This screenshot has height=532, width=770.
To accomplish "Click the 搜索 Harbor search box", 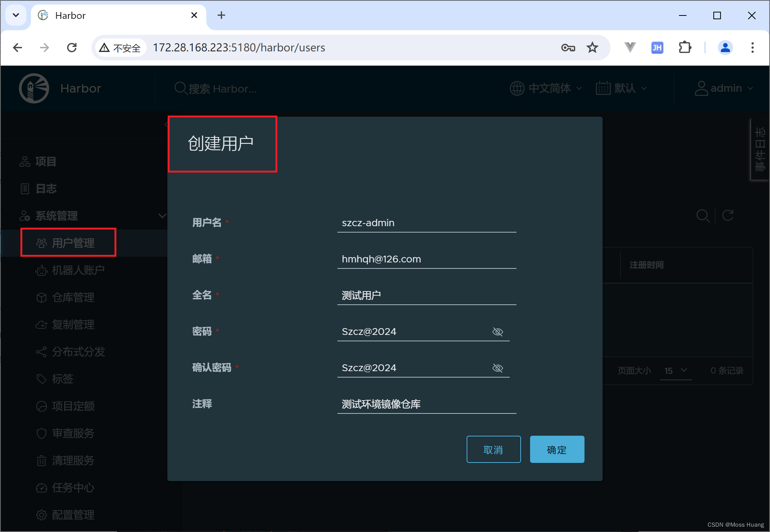I will pos(222,89).
